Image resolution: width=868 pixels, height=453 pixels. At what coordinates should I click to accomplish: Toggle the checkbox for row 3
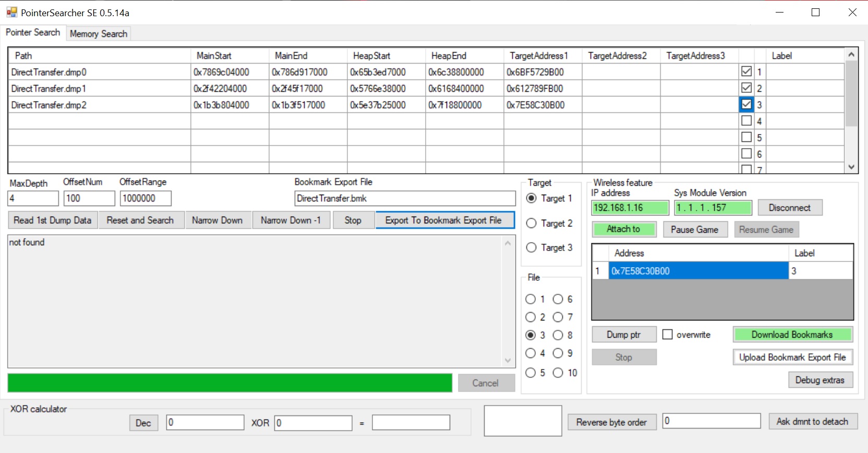click(x=746, y=104)
